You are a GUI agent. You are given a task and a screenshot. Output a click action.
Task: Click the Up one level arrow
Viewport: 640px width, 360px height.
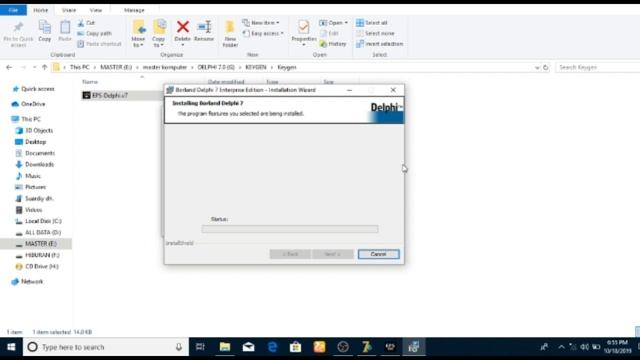(44, 67)
